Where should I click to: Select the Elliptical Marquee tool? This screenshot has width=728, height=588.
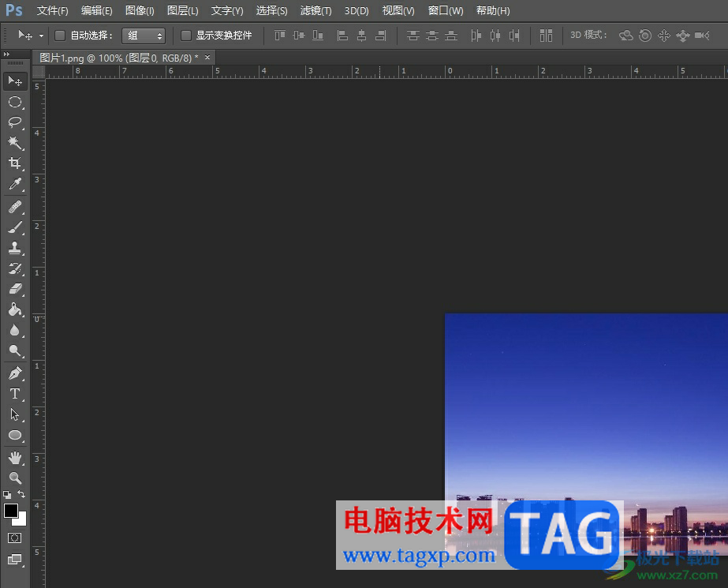pos(15,102)
